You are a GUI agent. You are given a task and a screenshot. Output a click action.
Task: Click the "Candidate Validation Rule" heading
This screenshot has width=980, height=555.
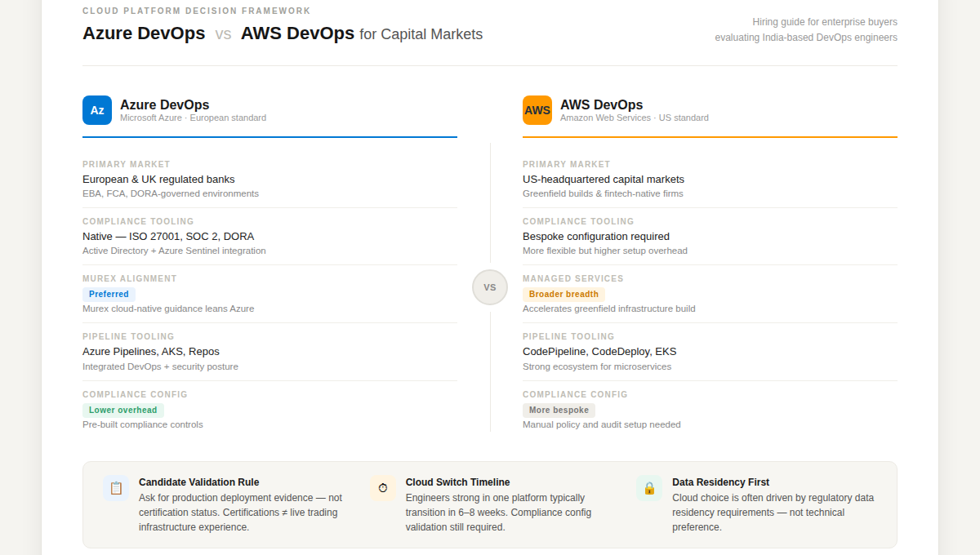(x=199, y=482)
